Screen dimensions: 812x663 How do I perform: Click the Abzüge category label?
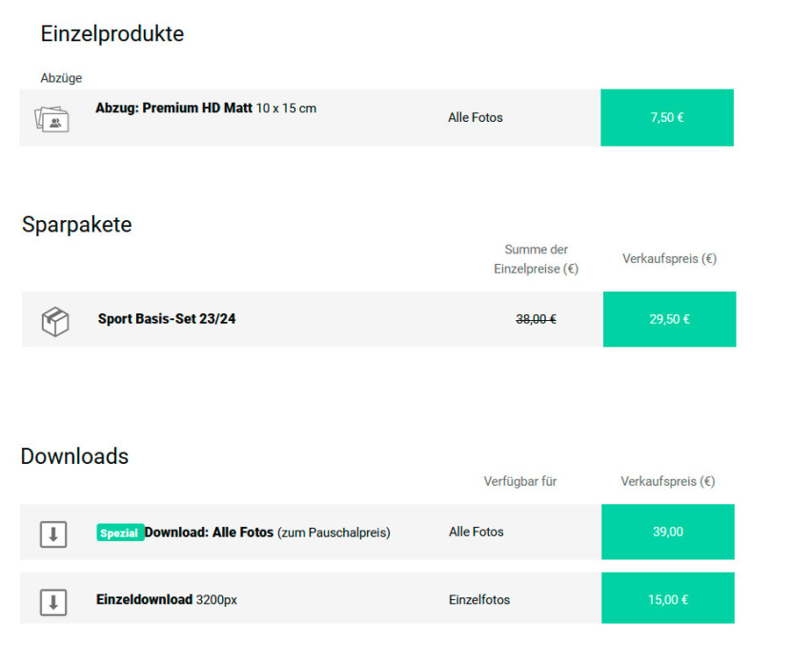[x=61, y=78]
